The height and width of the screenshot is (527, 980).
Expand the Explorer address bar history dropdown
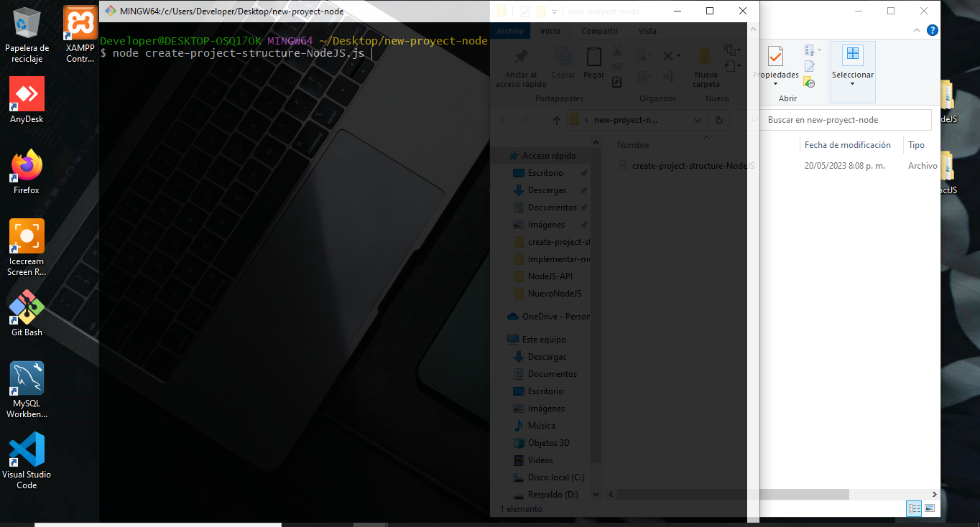click(698, 121)
